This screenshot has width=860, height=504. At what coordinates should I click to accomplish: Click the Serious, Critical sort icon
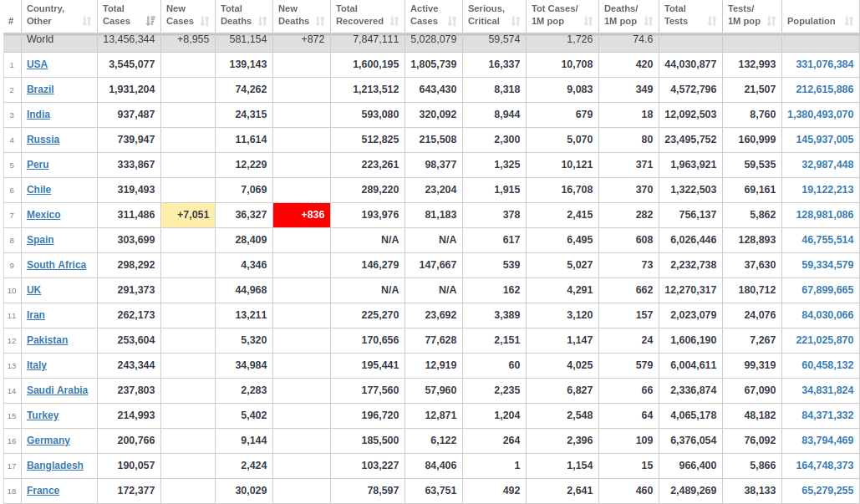516,22
